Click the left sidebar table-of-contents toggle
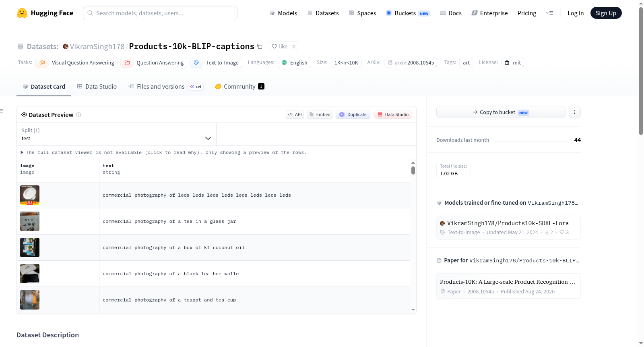The image size is (644, 347). (2, 111)
